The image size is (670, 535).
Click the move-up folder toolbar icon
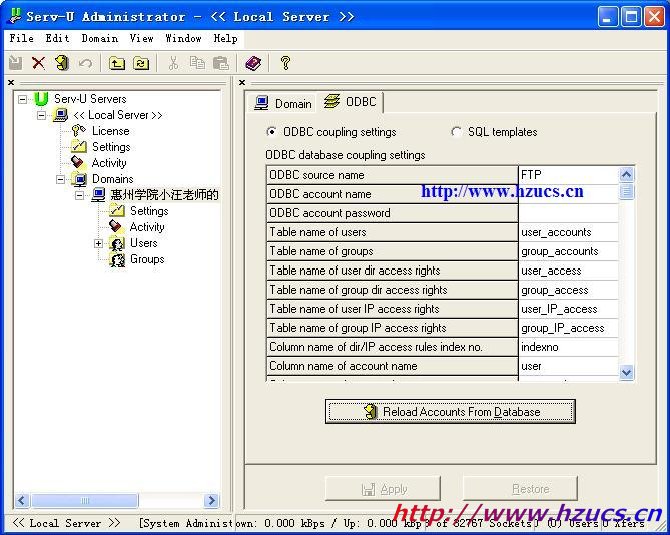point(117,63)
